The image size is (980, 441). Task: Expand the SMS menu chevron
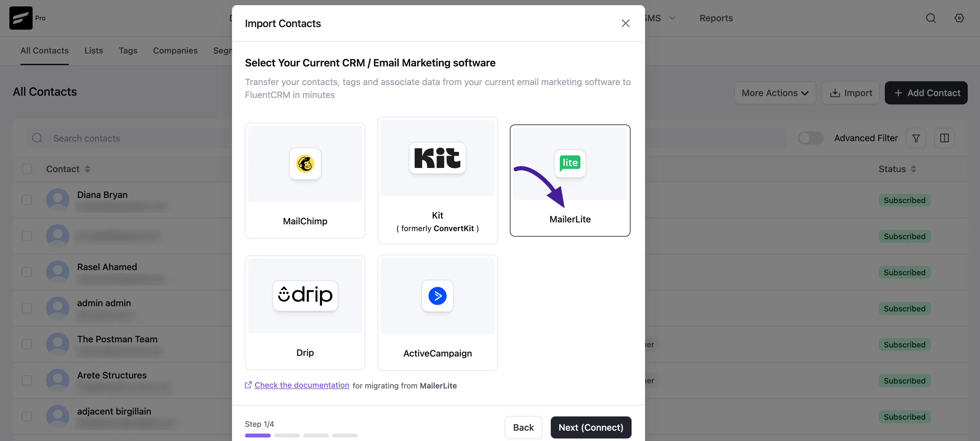(x=672, y=18)
